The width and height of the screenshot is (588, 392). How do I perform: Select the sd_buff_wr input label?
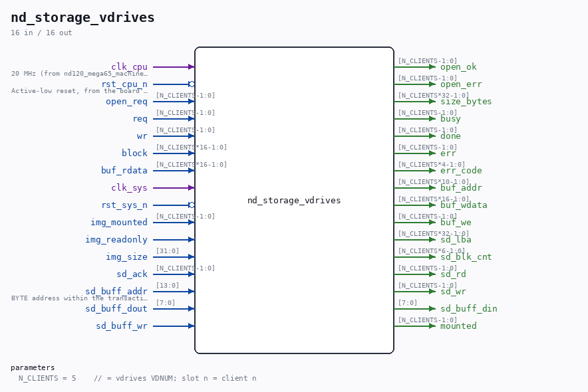point(122,326)
